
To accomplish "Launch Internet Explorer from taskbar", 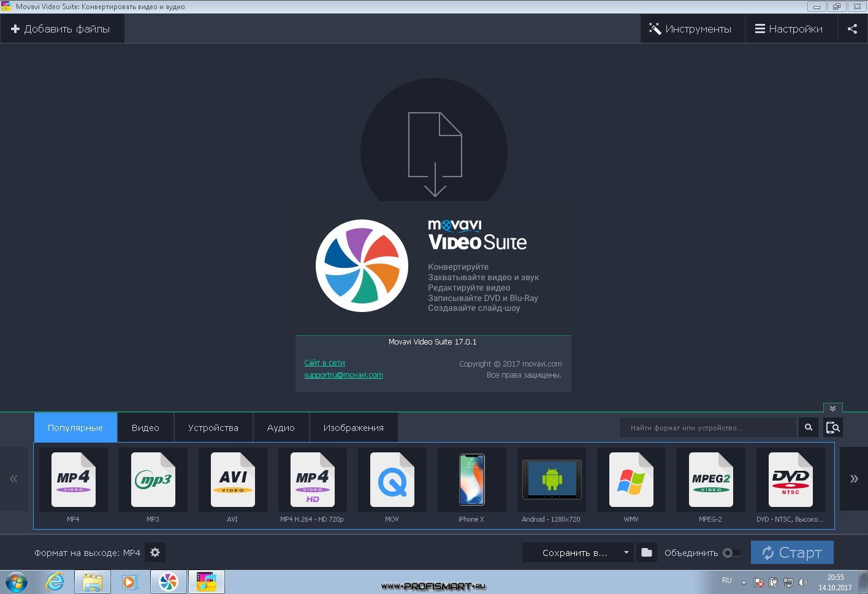I will coord(55,582).
